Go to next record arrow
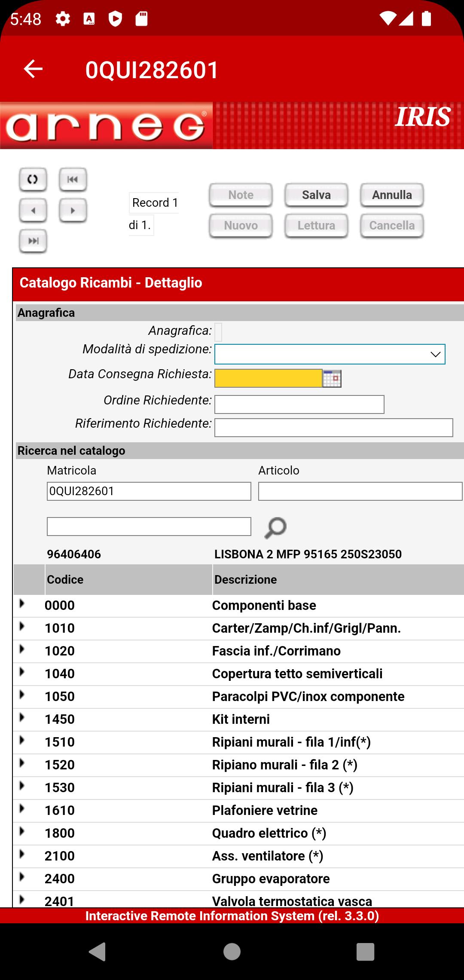Screen dimensions: 464x980 (73, 210)
